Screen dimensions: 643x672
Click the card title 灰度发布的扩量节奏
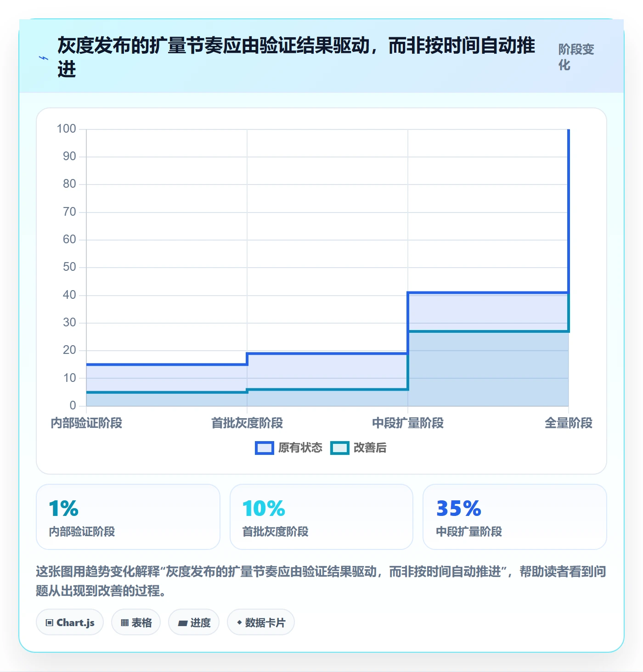pos(296,57)
